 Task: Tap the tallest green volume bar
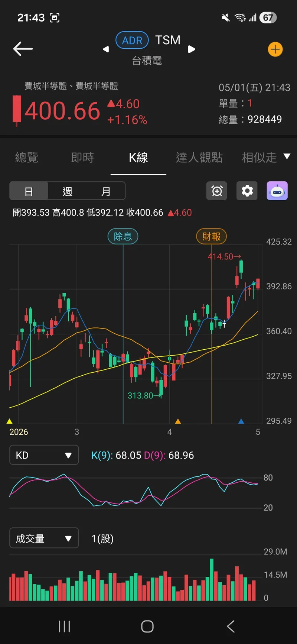tap(212, 579)
